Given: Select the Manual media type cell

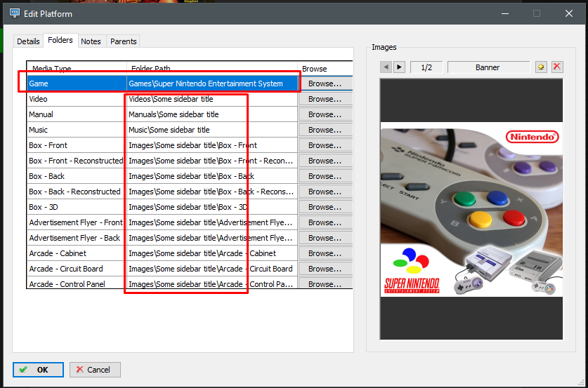Looking at the screenshot, I should pos(77,114).
